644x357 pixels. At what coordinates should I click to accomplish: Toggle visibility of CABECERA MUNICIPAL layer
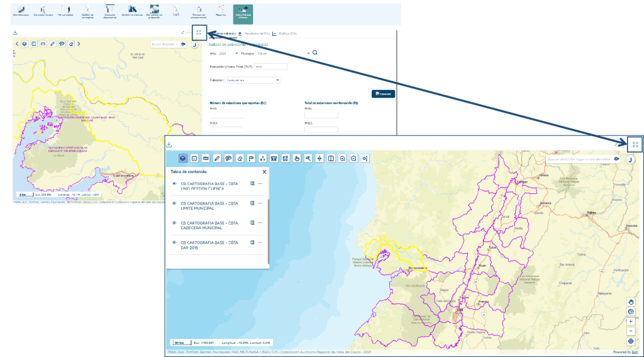[174, 223]
